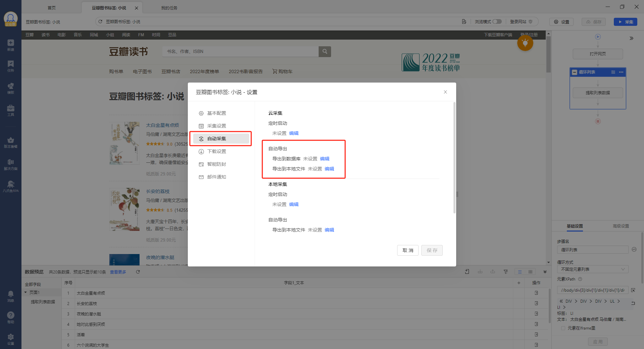Click the orange lightbulb tips icon

525,43
